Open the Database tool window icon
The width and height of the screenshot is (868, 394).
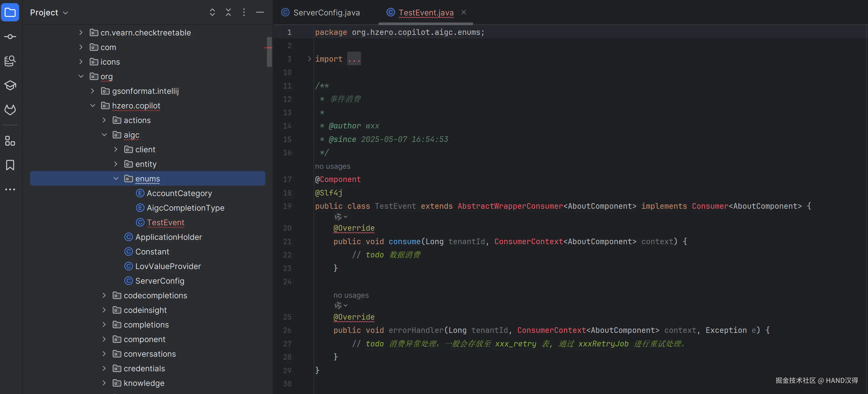(10, 61)
